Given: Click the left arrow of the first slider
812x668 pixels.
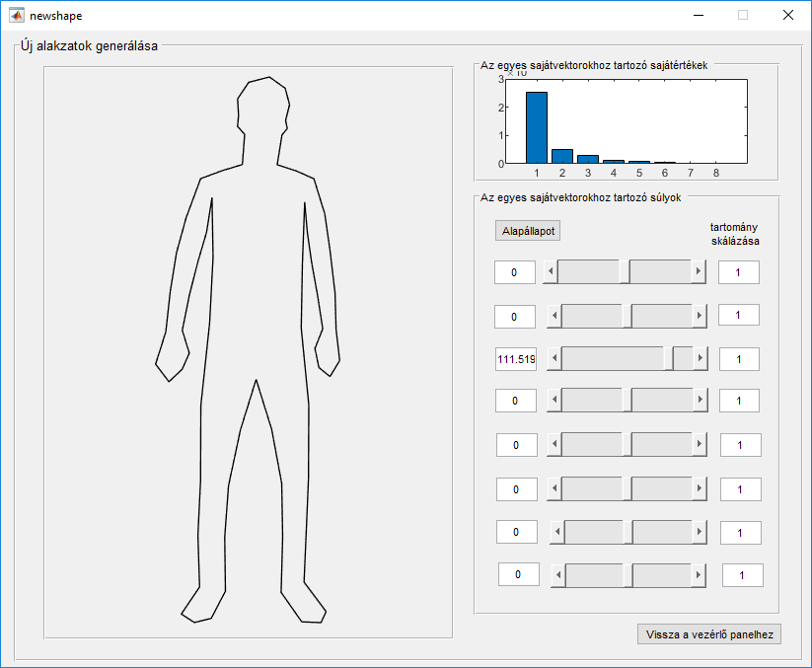Looking at the screenshot, I should click(552, 271).
